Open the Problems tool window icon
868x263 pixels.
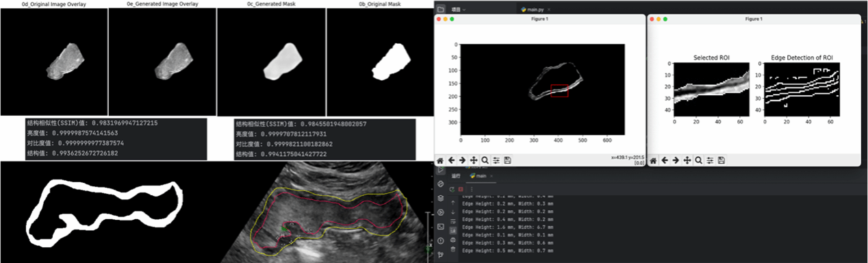tap(440, 240)
